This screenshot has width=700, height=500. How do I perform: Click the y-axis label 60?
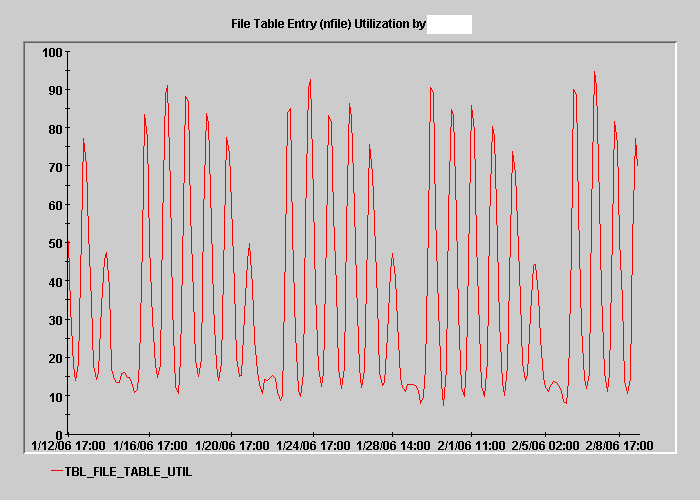(x=55, y=205)
